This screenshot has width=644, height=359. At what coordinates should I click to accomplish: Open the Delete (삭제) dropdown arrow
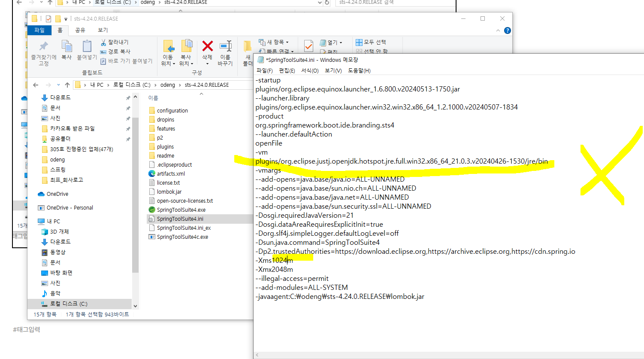[x=207, y=64]
